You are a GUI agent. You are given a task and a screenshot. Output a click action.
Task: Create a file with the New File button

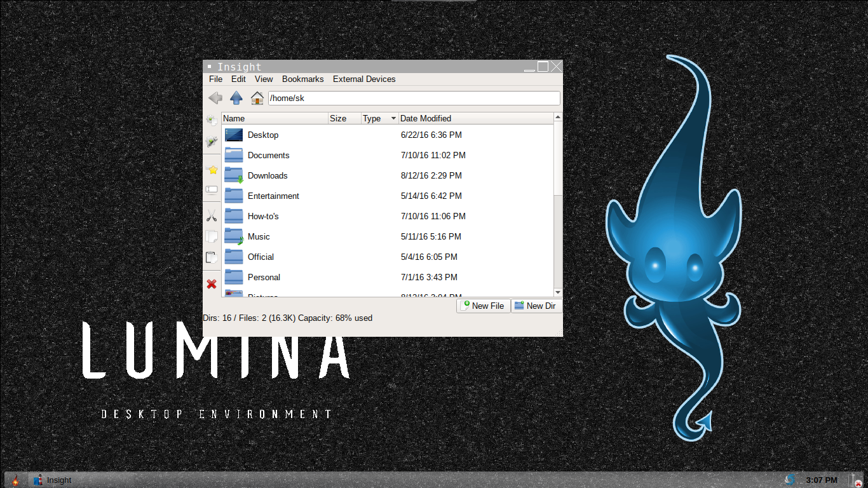click(483, 306)
